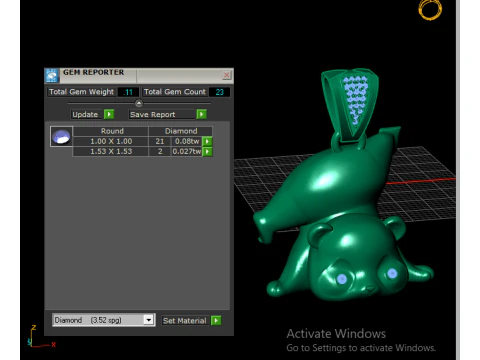Click the panda's right eye gem
Screen dimensions: 480x360
tap(392, 273)
